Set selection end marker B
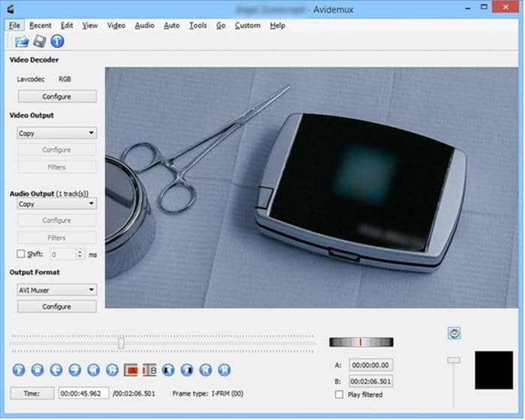The width and height of the screenshot is (525, 420). [150, 370]
